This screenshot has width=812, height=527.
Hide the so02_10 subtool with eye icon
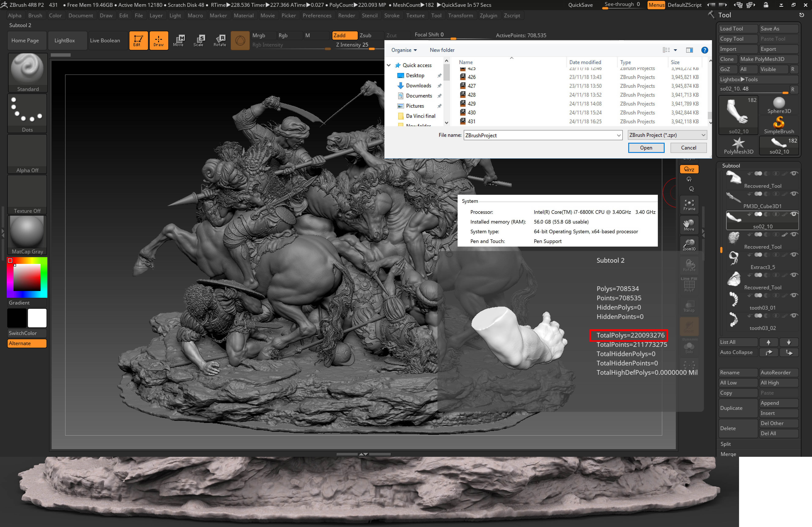point(794,214)
